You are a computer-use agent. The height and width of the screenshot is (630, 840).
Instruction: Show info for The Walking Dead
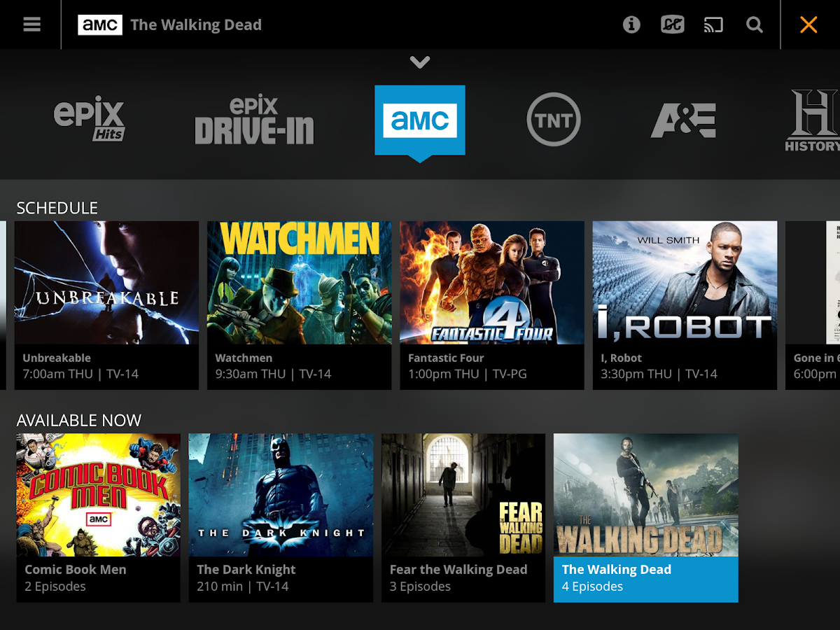pos(631,24)
